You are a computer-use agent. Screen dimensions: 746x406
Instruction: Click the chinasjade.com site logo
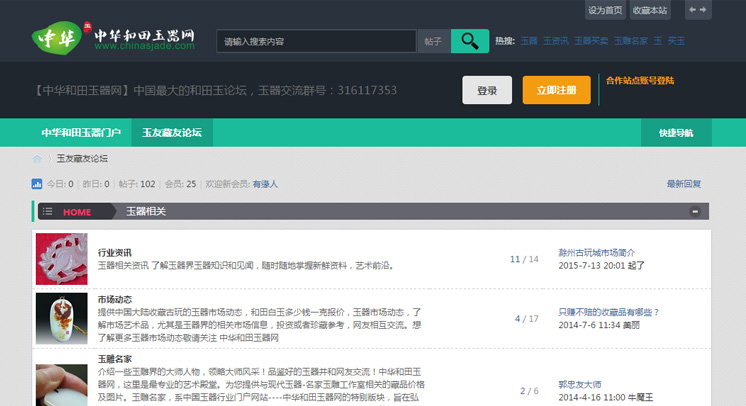pyautogui.click(x=112, y=39)
